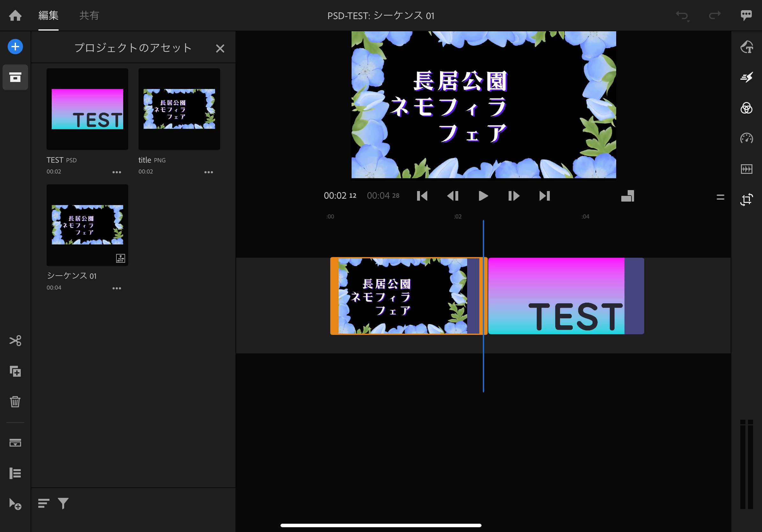The image size is (762, 532).
Task: Select the TEST clip in the timeline
Action: tap(565, 296)
